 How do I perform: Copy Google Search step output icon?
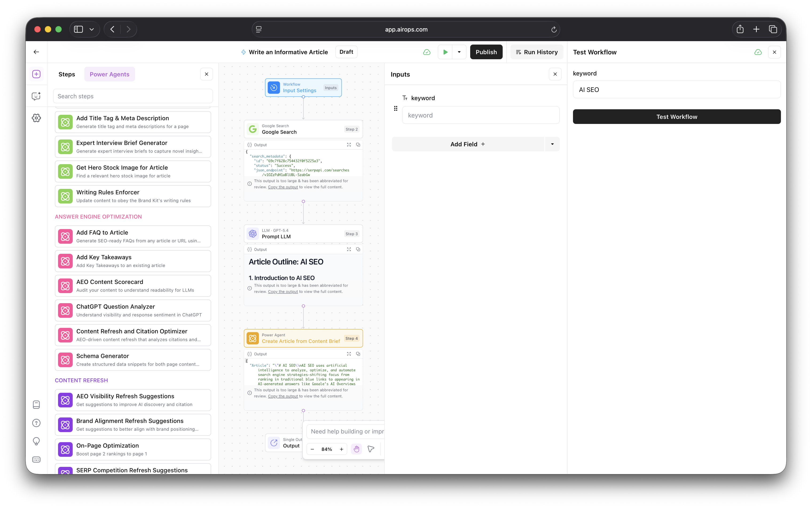[x=358, y=145]
